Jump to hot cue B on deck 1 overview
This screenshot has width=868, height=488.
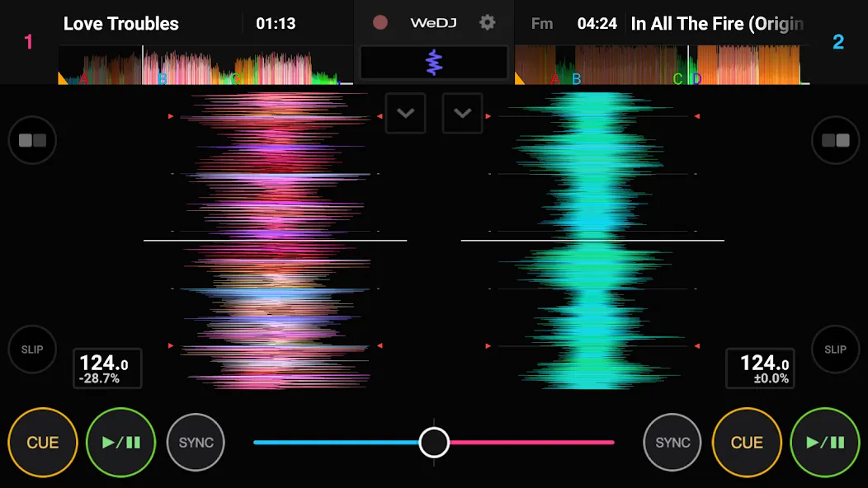click(163, 79)
